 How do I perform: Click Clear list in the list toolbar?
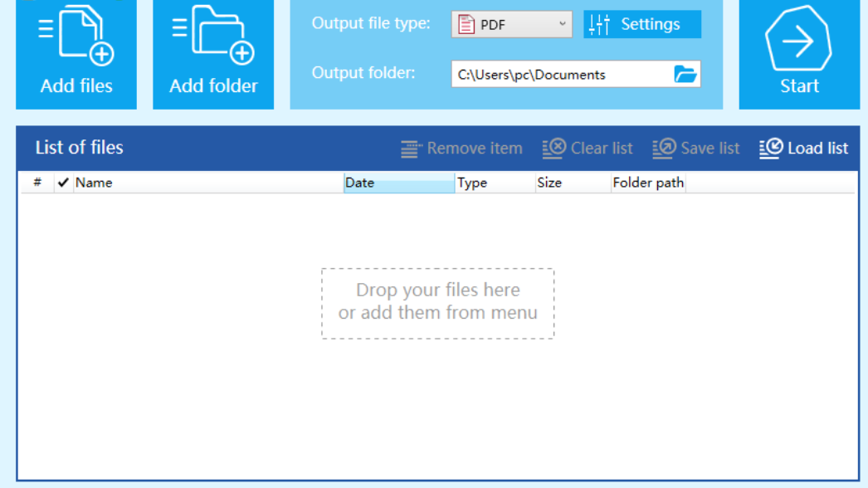coord(588,148)
